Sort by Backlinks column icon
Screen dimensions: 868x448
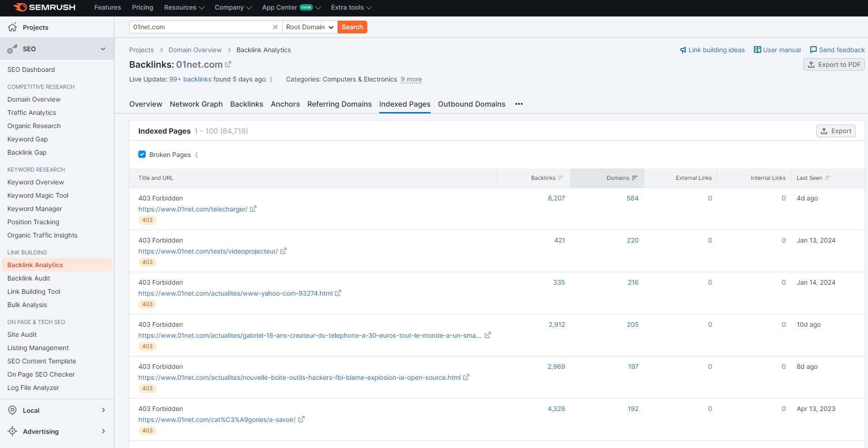561,178
